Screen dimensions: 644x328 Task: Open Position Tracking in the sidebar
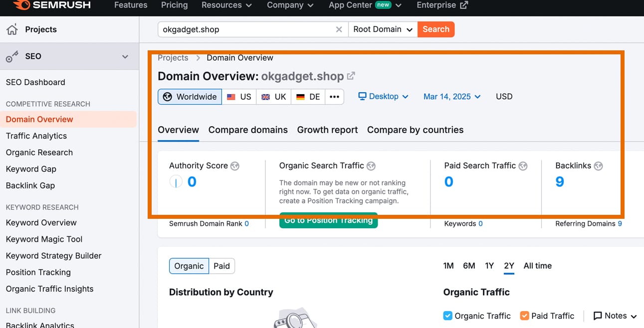(38, 272)
